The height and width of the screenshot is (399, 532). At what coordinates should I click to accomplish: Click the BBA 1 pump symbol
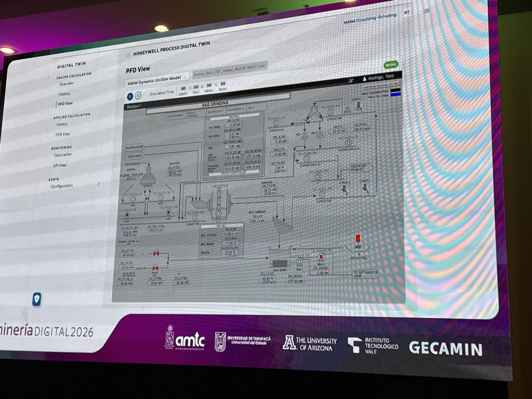pyautogui.click(x=299, y=262)
